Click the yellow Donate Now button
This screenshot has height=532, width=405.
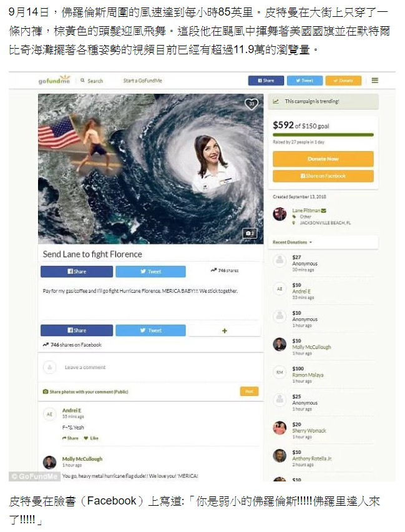pyautogui.click(x=323, y=159)
